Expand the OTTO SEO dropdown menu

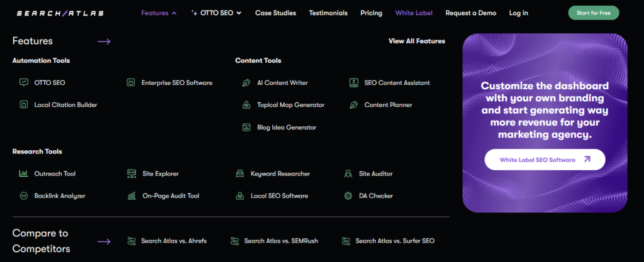[x=216, y=13]
